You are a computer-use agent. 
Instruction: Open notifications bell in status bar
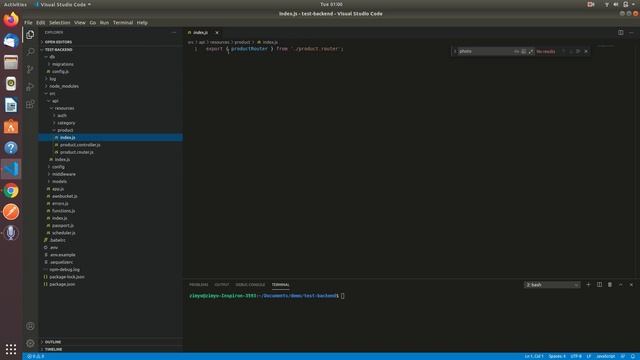point(633,356)
